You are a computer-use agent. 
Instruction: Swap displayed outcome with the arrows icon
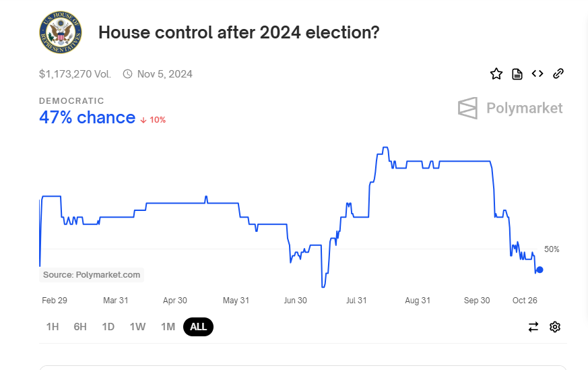tap(533, 327)
